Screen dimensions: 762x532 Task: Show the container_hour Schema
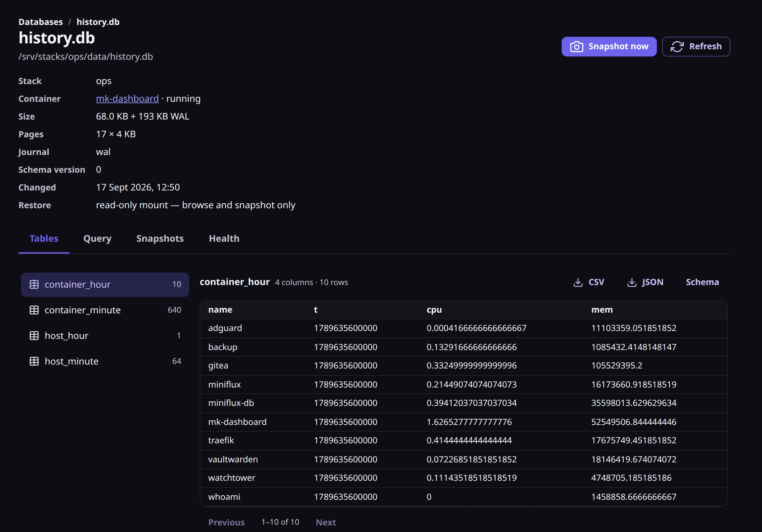(x=702, y=282)
